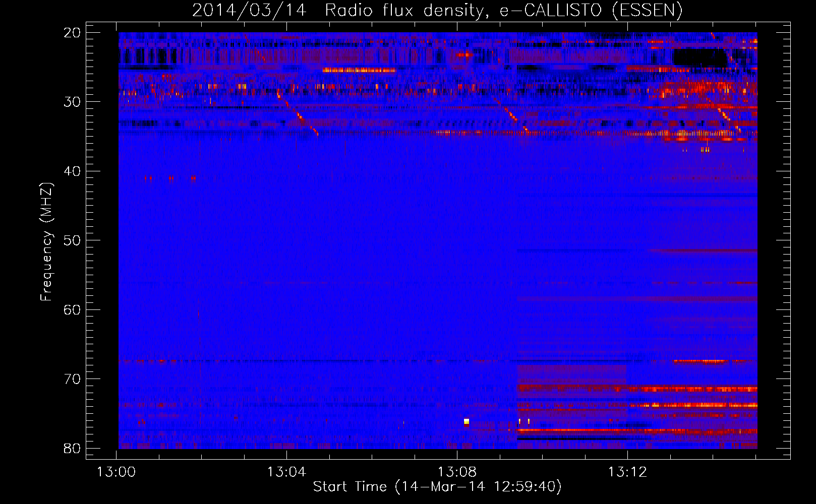Click the 13:04 time tick label
Screen dimensions: 816x504
[286, 472]
